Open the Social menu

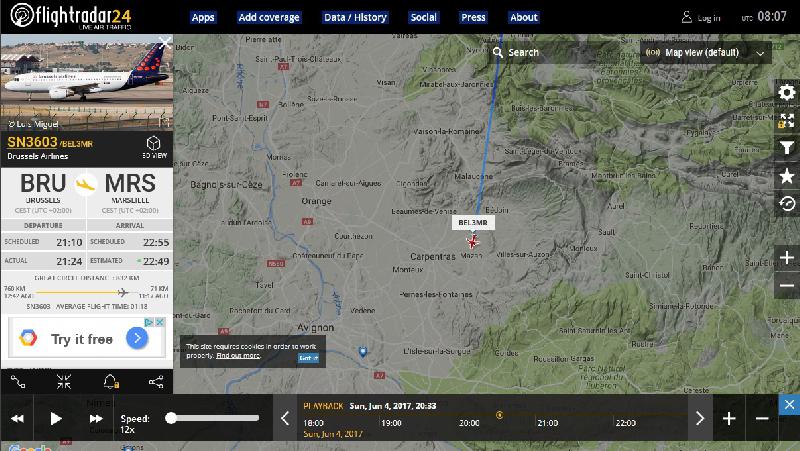423,17
